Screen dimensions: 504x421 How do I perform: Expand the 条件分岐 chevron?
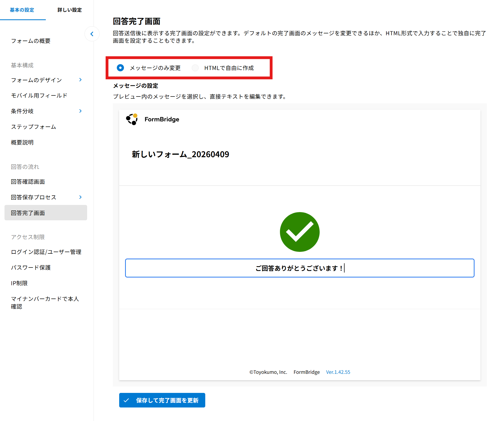click(x=81, y=111)
